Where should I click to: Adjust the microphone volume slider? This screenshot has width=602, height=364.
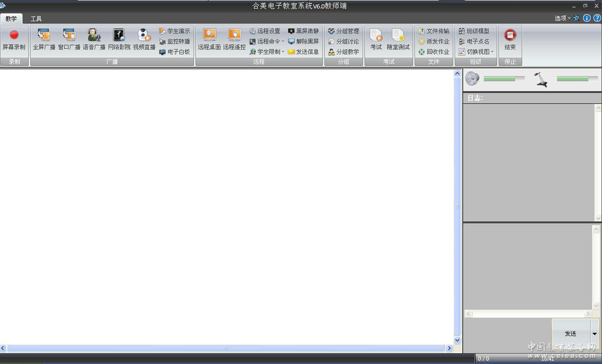coord(577,79)
